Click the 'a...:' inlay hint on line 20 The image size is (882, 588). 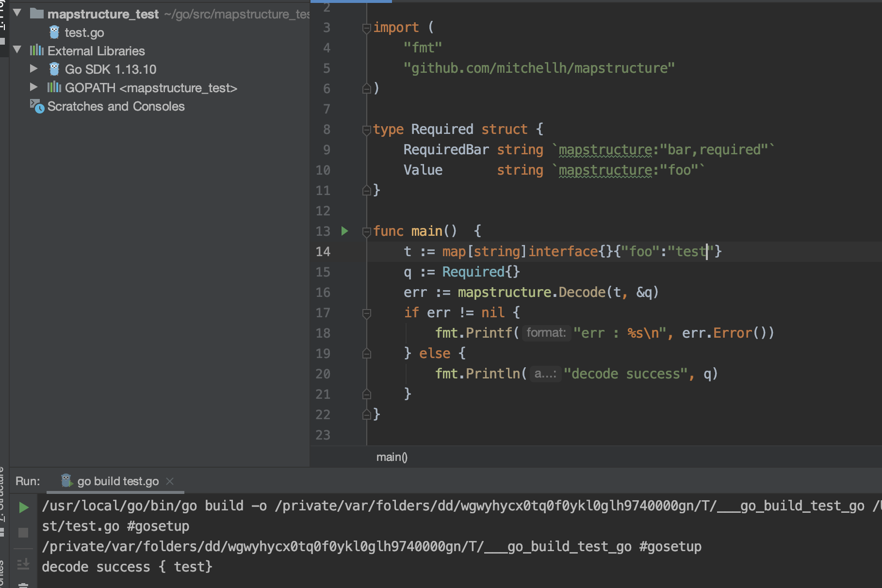(545, 374)
